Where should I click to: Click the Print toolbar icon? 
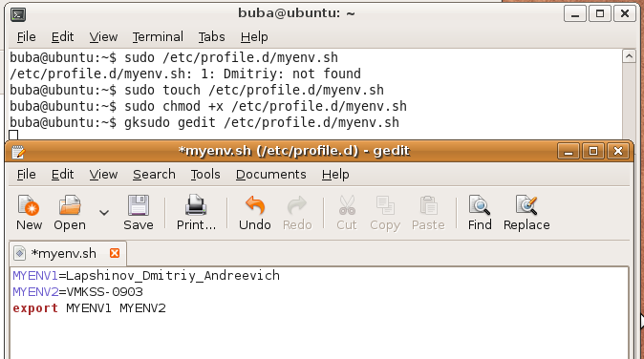(196, 205)
